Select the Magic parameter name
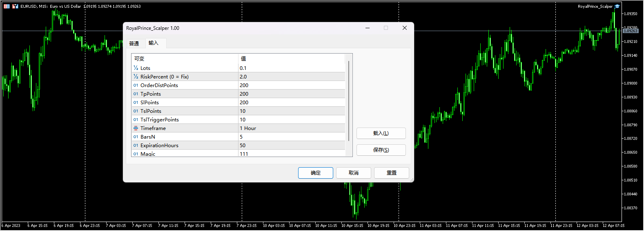Screen dimensions: 644x231 click(148, 154)
